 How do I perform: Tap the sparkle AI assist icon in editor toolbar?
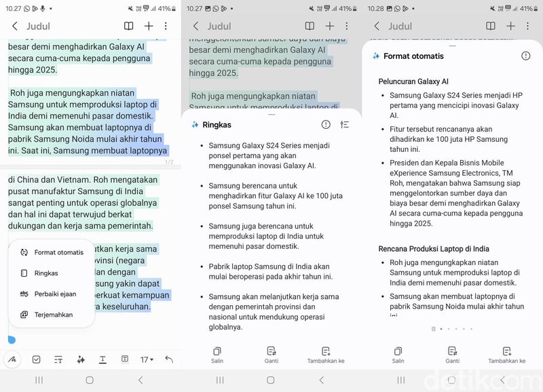pos(81,360)
